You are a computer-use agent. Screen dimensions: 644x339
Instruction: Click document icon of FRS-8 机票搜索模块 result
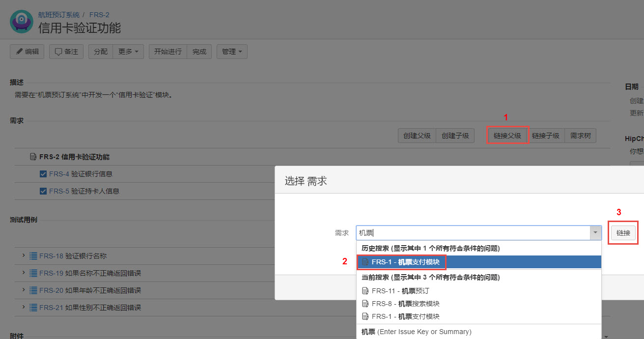coord(365,304)
